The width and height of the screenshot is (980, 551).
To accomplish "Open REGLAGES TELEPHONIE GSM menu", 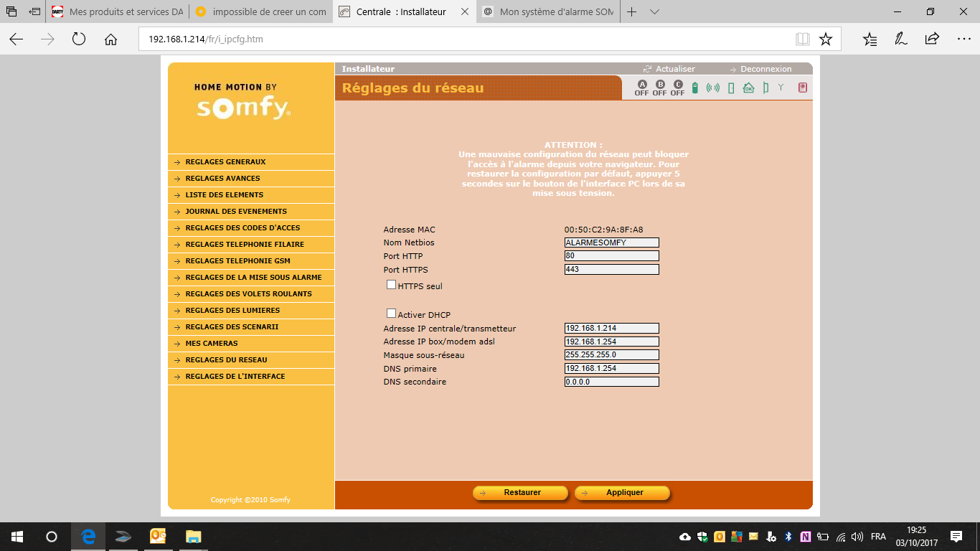I will tap(251, 261).
